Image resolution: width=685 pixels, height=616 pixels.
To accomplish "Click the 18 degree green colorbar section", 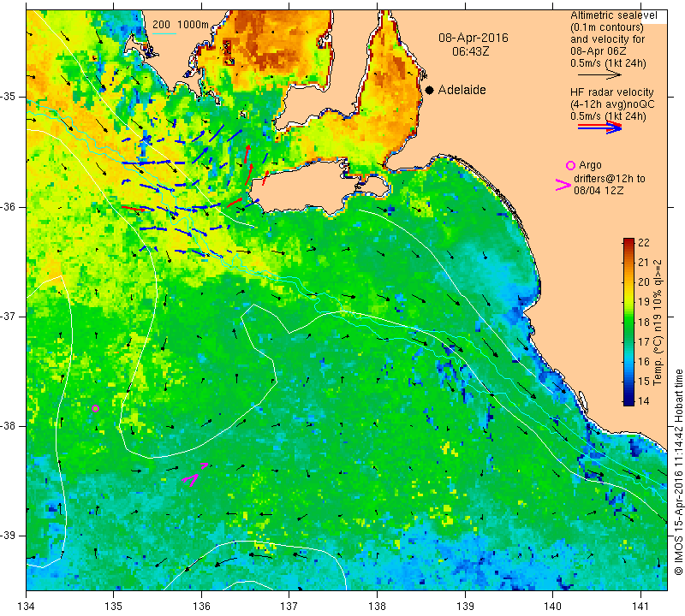I will (x=628, y=323).
